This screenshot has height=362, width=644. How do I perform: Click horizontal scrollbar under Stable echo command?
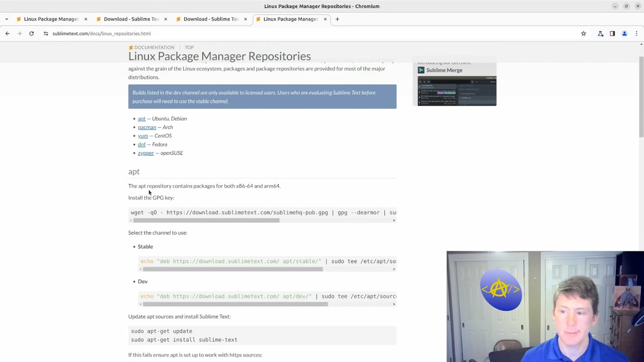232,269
